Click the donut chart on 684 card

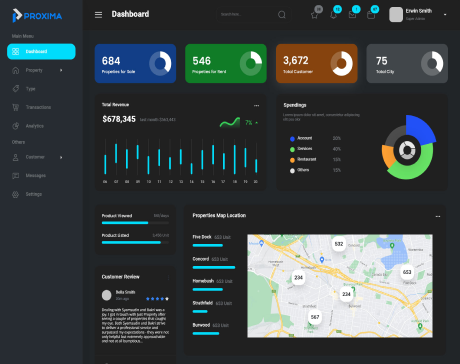160,63
